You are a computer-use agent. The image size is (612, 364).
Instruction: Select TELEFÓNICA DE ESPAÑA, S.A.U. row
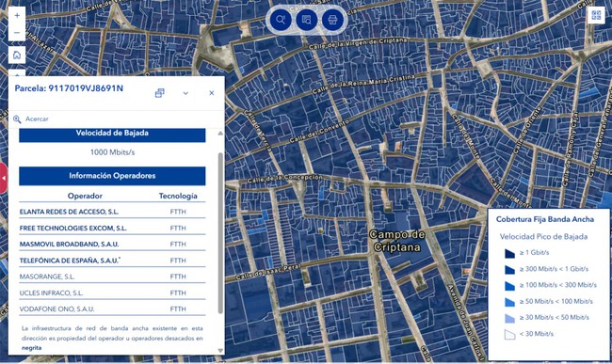pyautogui.click(x=112, y=261)
